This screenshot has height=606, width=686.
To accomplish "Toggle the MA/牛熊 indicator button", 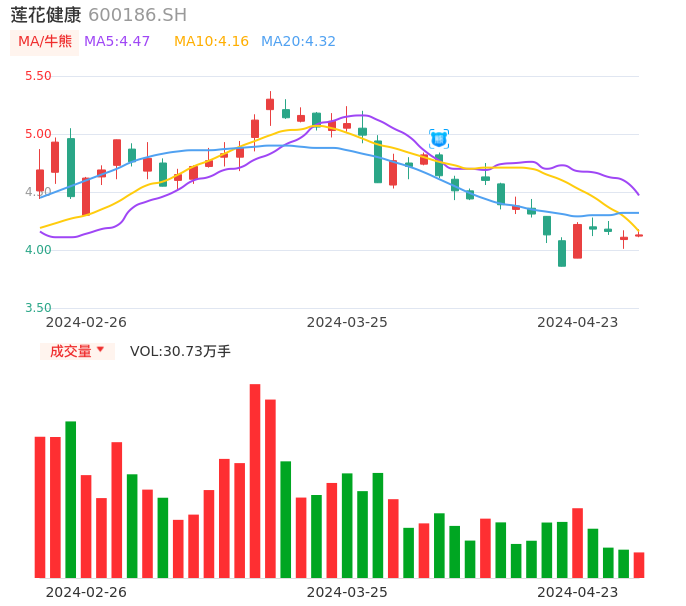I will 45,42.
